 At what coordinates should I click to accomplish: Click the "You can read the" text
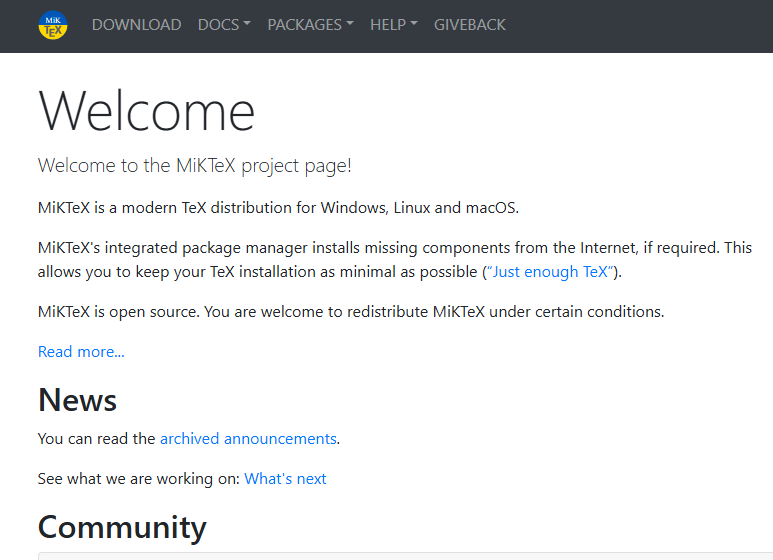96,439
